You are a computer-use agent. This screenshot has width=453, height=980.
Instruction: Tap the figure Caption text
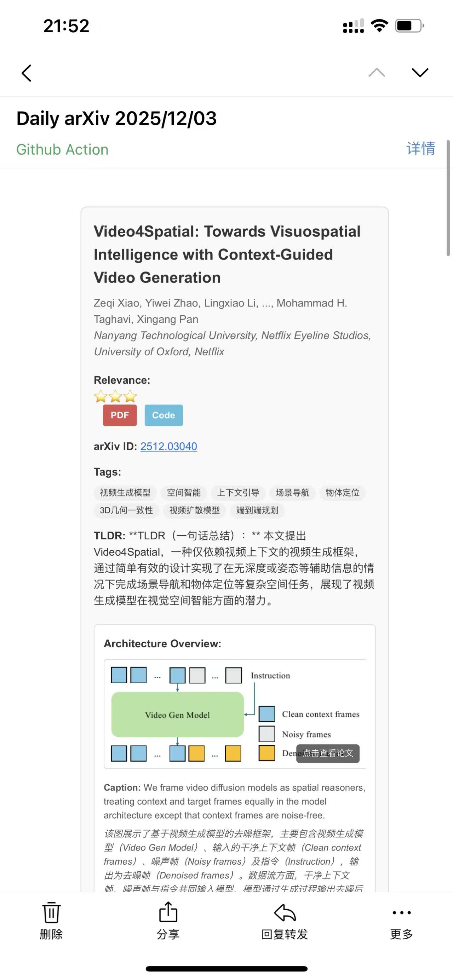click(234, 802)
